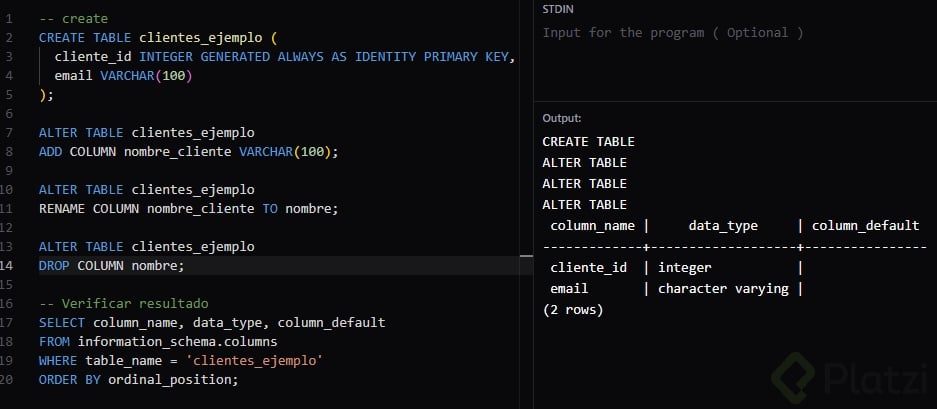
Task: Click the 'column_default' output header
Action: tap(865, 225)
